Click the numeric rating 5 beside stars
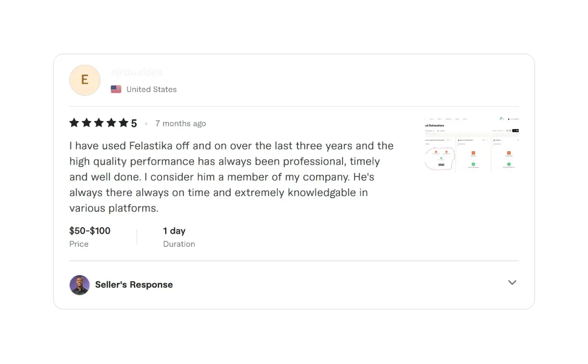This screenshot has width=588, height=364. click(x=134, y=123)
